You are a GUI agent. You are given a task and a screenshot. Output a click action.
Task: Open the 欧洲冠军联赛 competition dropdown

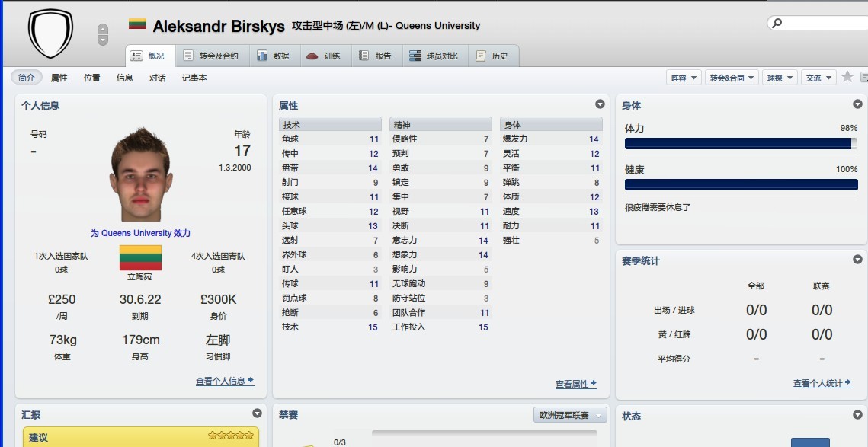(x=570, y=415)
